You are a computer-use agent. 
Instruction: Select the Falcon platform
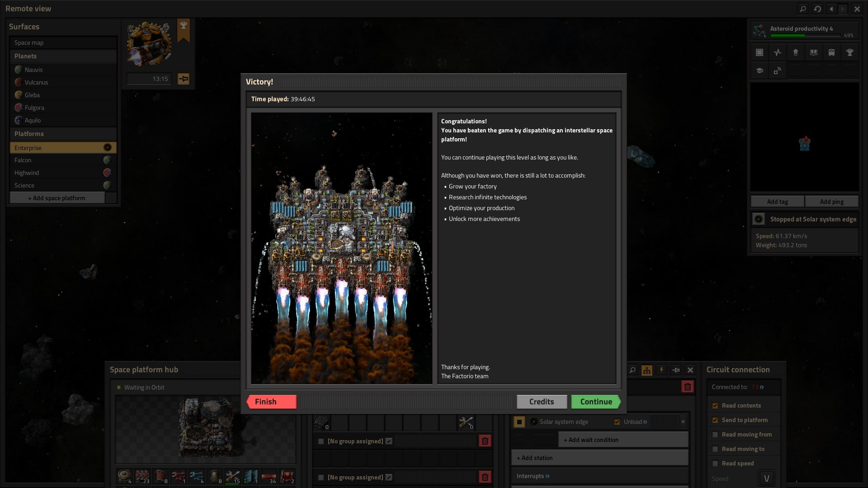tap(63, 160)
